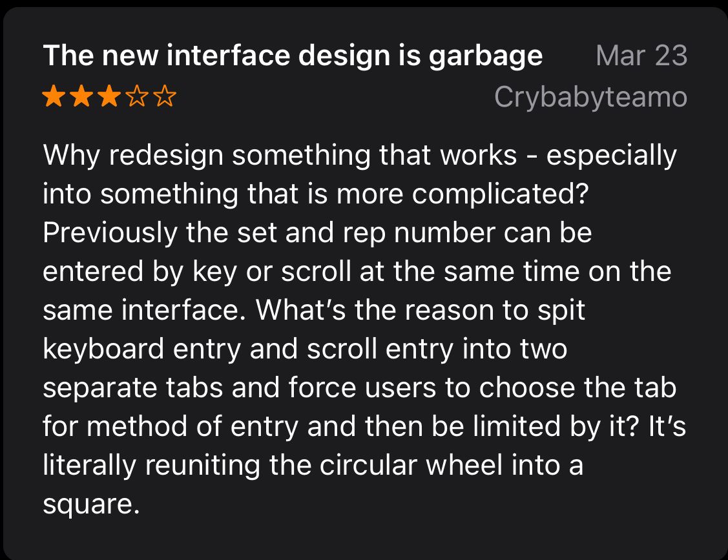Click text line 'Why redesign something that works'
The image size is (728, 560).
tap(280, 154)
